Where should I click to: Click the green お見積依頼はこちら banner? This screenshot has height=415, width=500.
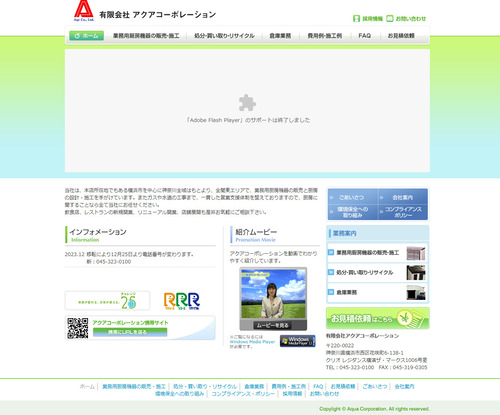coord(378,318)
